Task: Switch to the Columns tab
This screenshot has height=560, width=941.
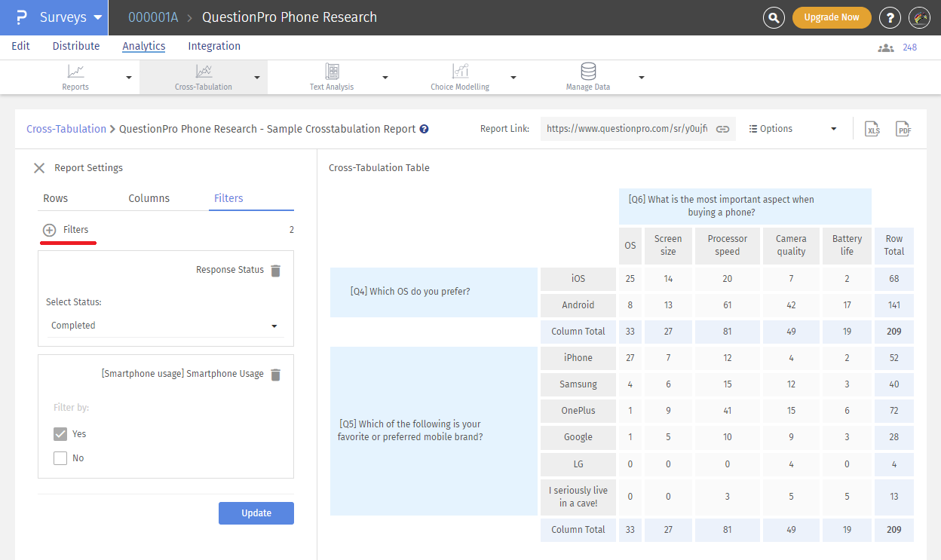Action: point(149,198)
